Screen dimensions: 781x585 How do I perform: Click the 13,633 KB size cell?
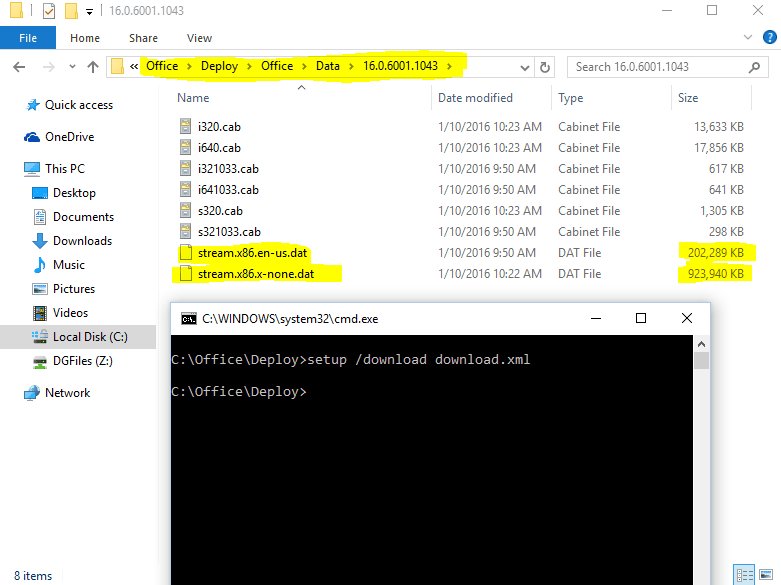coord(719,127)
